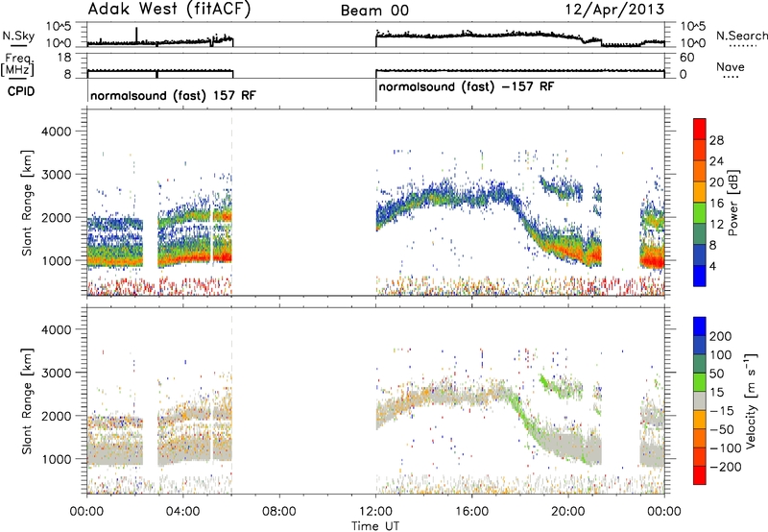
Task: Click the "4000" tick in the power panel
Action: click(x=56, y=132)
